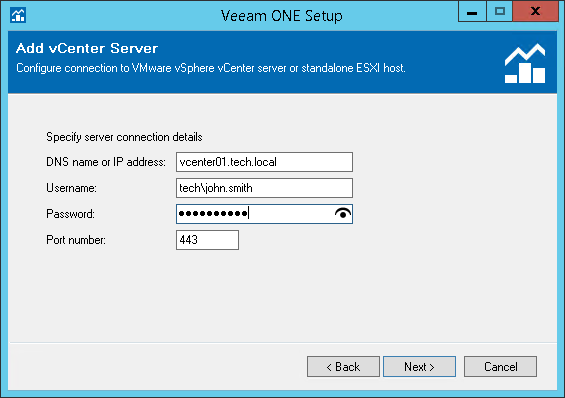Go to previous step with Back button
Image resolution: width=565 pixels, height=398 pixels.
343,367
